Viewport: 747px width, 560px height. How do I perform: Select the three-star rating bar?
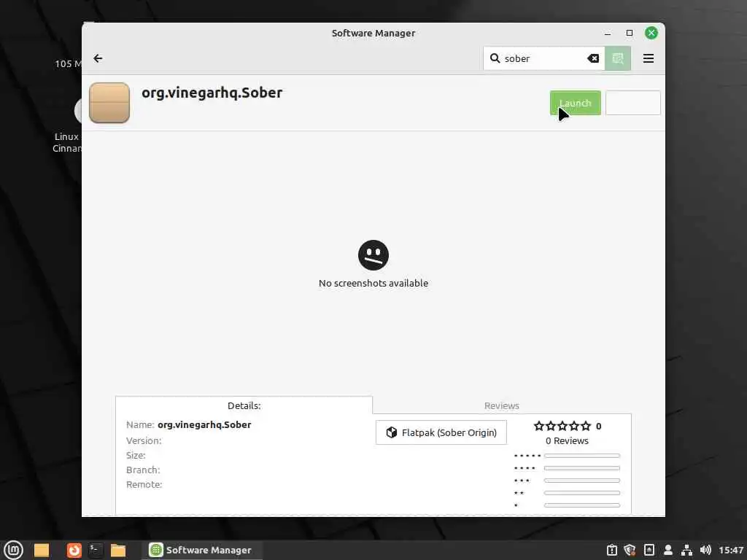581,481
